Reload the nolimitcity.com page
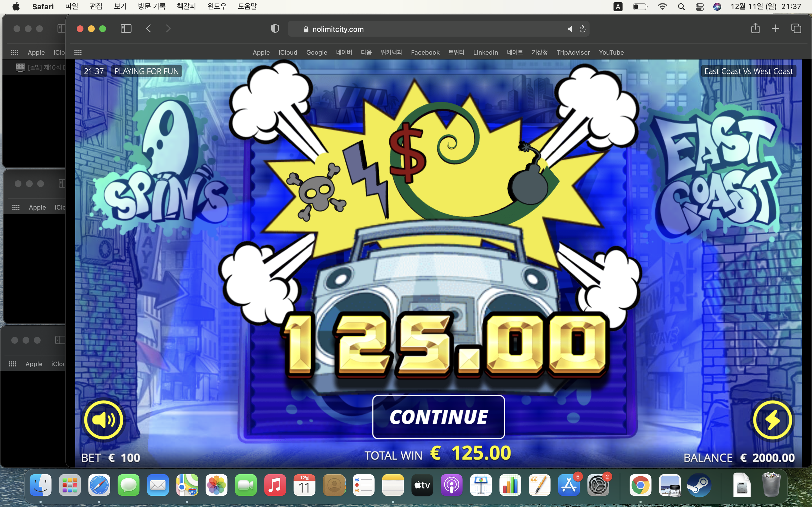Screen dimensions: 812x507 (x=582, y=29)
